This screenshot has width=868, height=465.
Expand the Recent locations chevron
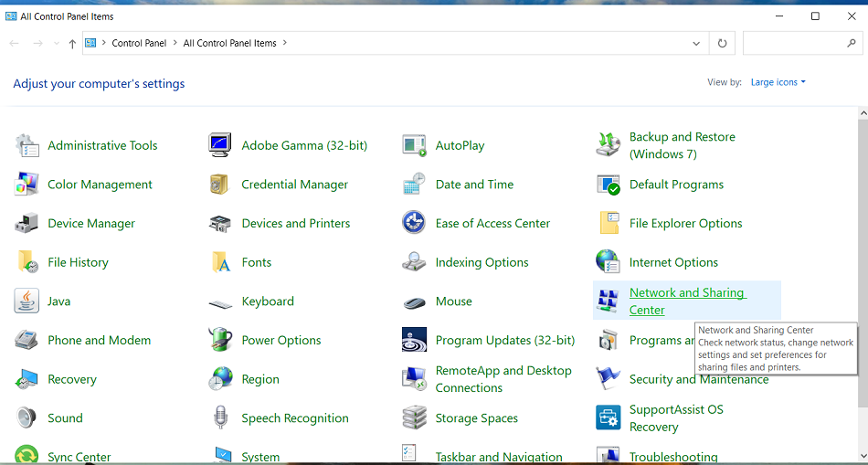57,43
